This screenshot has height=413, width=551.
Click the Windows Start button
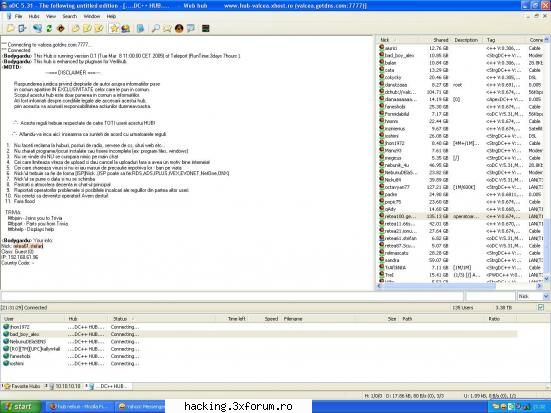[x=20, y=406]
